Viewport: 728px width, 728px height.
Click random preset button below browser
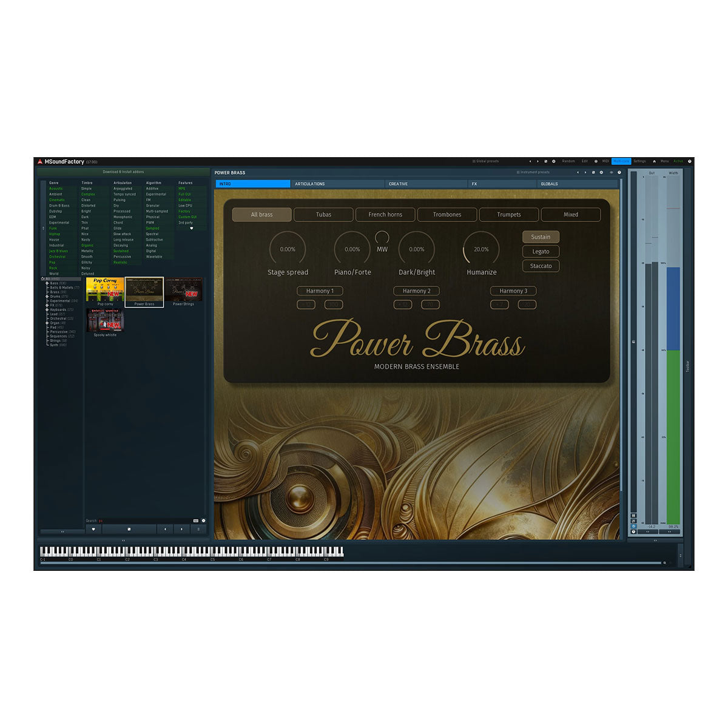(129, 529)
